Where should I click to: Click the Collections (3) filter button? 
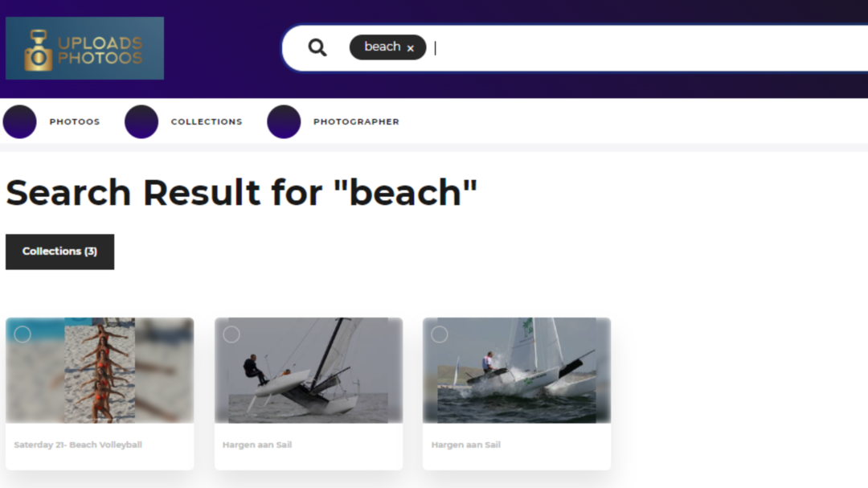59,252
